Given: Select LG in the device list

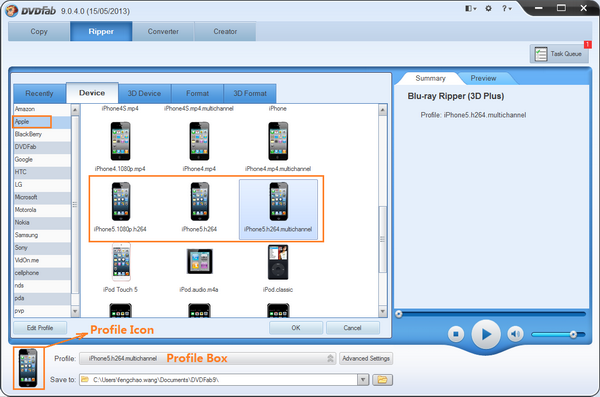Looking at the screenshot, I should pyautogui.click(x=42, y=185).
